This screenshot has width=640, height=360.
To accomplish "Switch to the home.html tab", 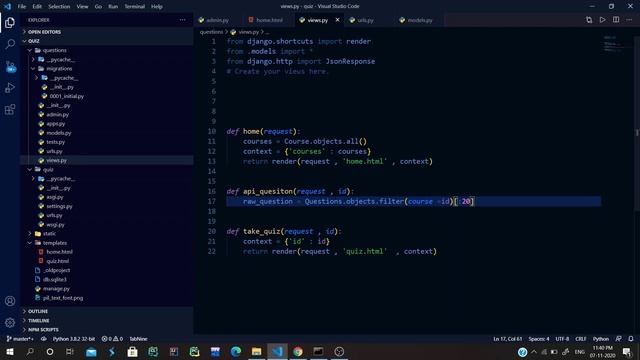I will (269, 20).
